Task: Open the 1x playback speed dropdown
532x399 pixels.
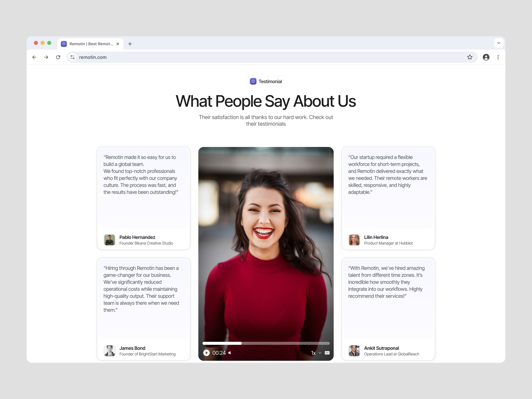Action: pos(316,353)
